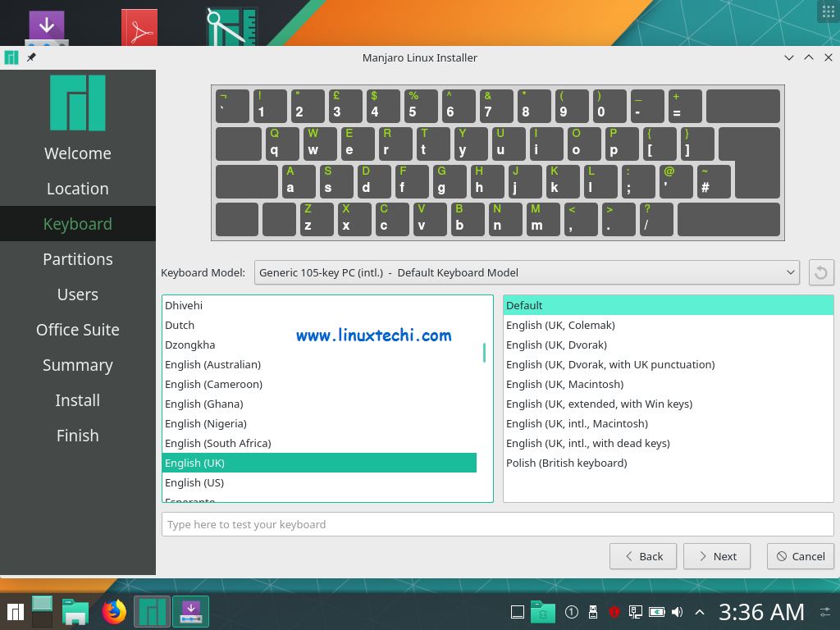Click the pin window icon in titlebar

pyautogui.click(x=32, y=57)
